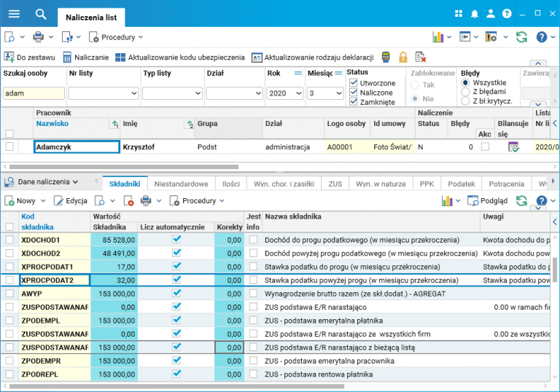
Task: Switch to the ZUS tab
Action: tap(335, 184)
